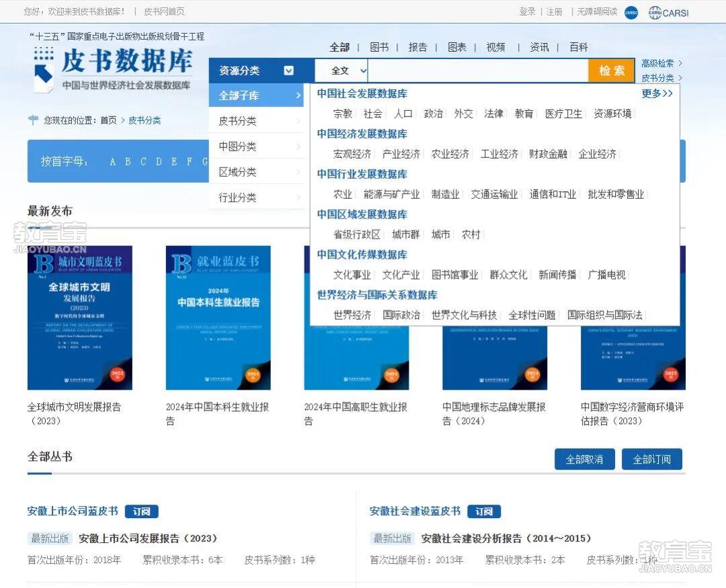Toggle 订阅 for 安徽上市公司蓝皮书

pos(141,511)
